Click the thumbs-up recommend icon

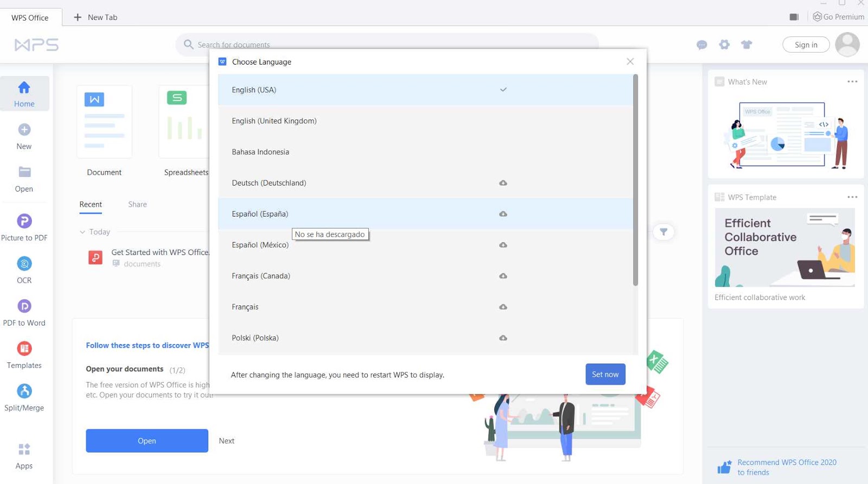click(724, 467)
